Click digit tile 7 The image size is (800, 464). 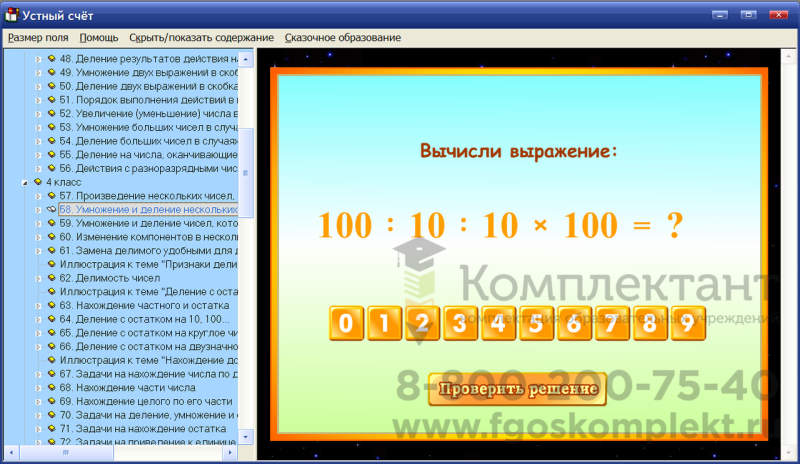click(x=612, y=323)
